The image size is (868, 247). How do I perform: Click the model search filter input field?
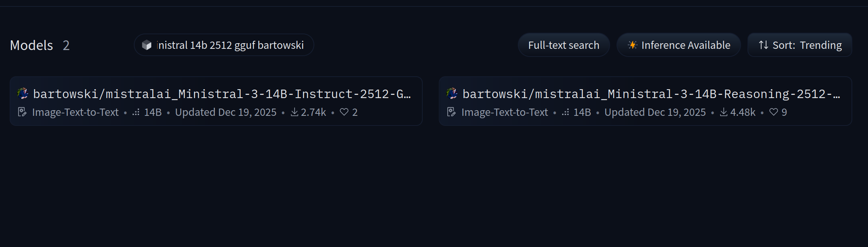(x=224, y=45)
